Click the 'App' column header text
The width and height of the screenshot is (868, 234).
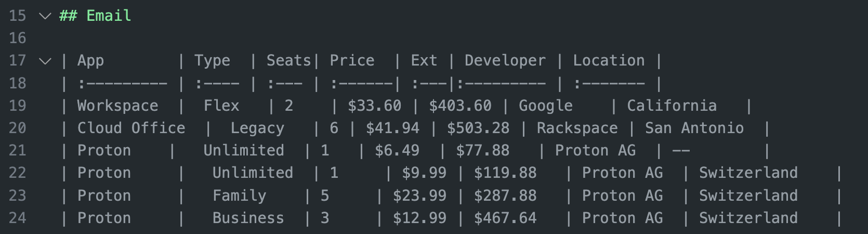(90, 61)
